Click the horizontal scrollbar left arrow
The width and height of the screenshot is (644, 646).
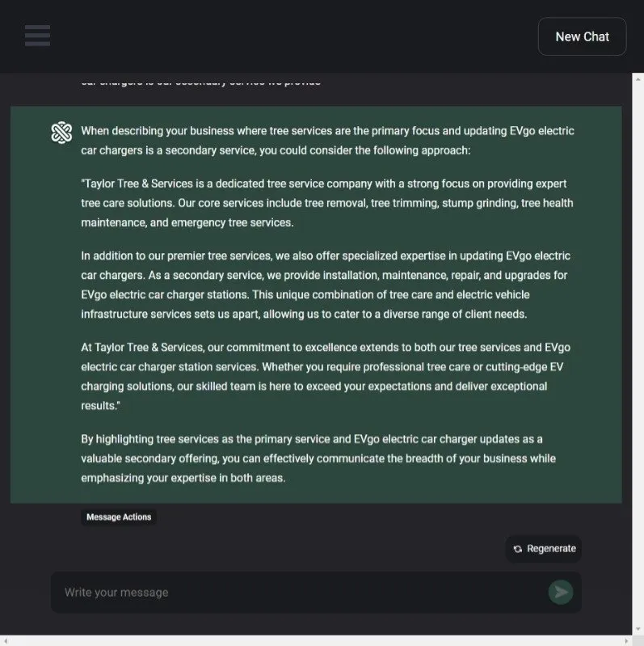point(6,640)
